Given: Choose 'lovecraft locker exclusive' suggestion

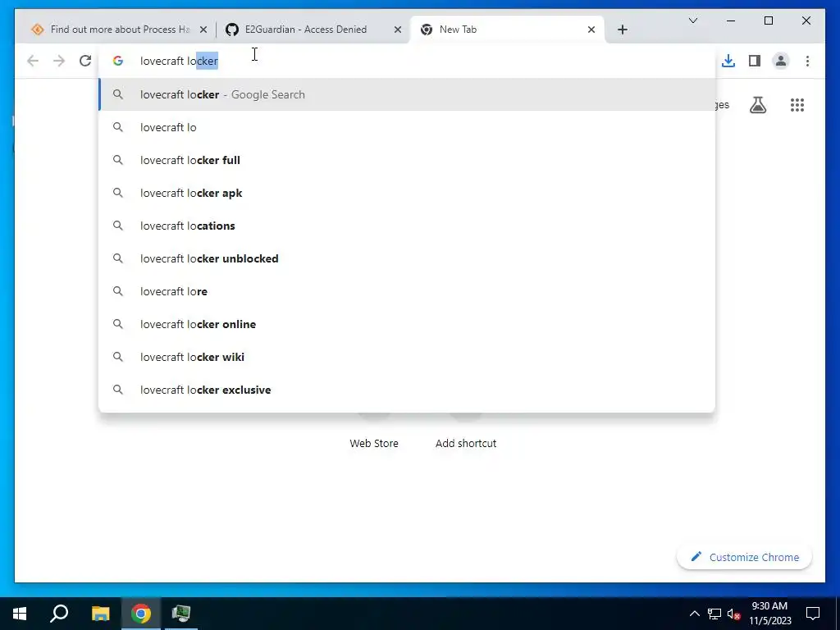Looking at the screenshot, I should (x=407, y=390).
